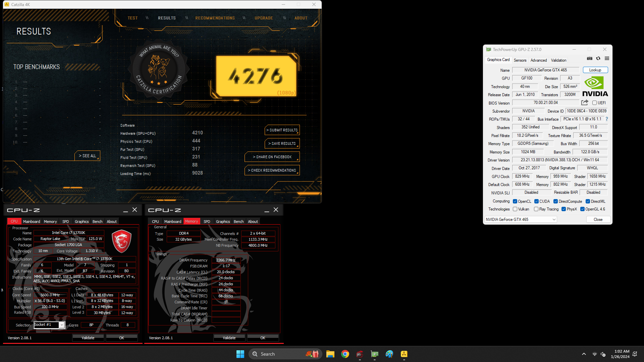Open Google Chrome from taskbar

(345, 354)
